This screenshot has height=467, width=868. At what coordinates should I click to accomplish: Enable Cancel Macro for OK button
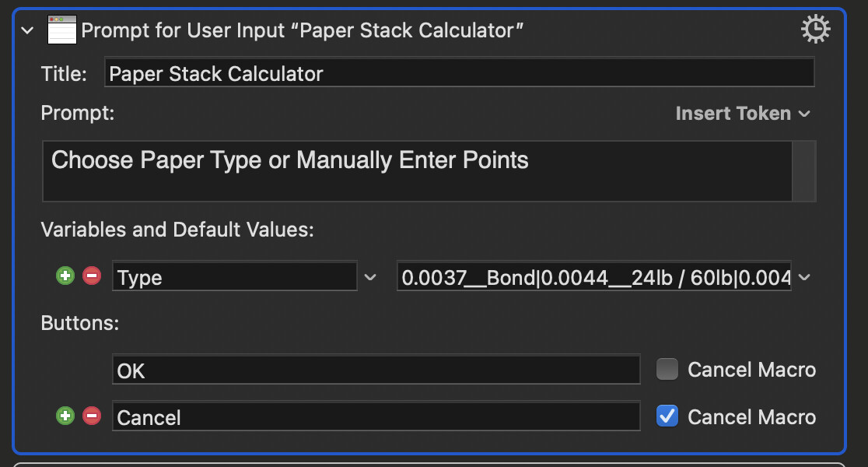(x=667, y=369)
